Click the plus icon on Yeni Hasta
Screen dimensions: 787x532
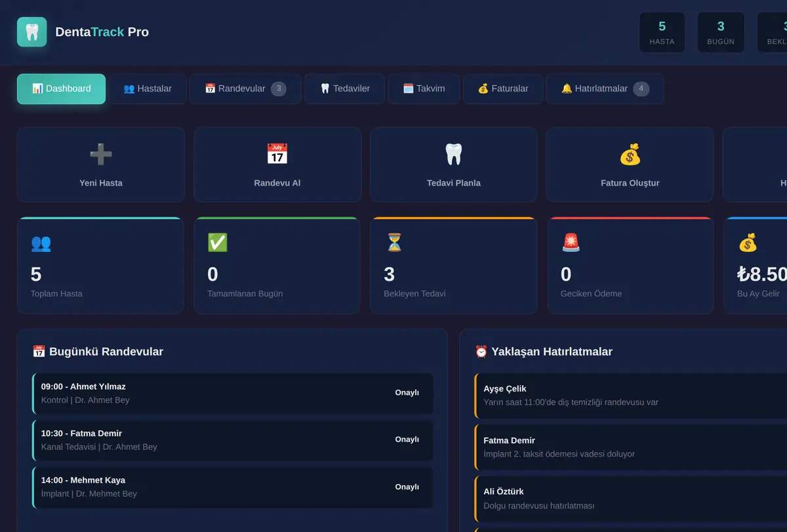pos(101,155)
